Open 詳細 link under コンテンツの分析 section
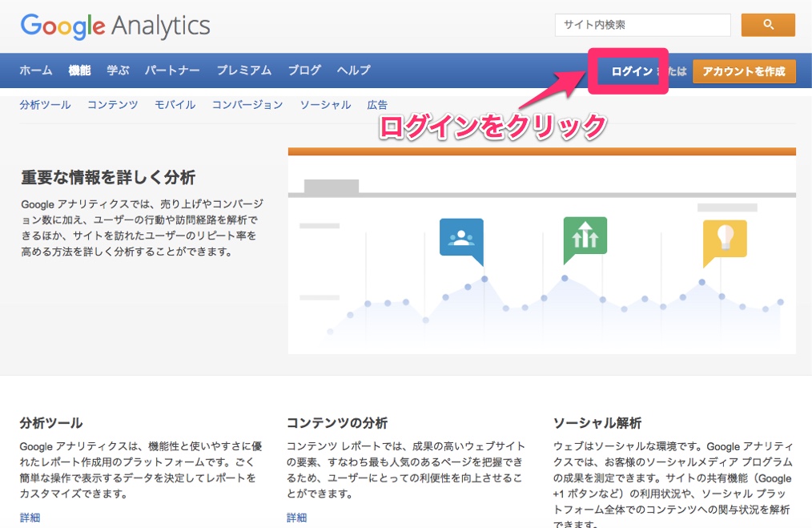This screenshot has height=528, width=812. tap(297, 517)
